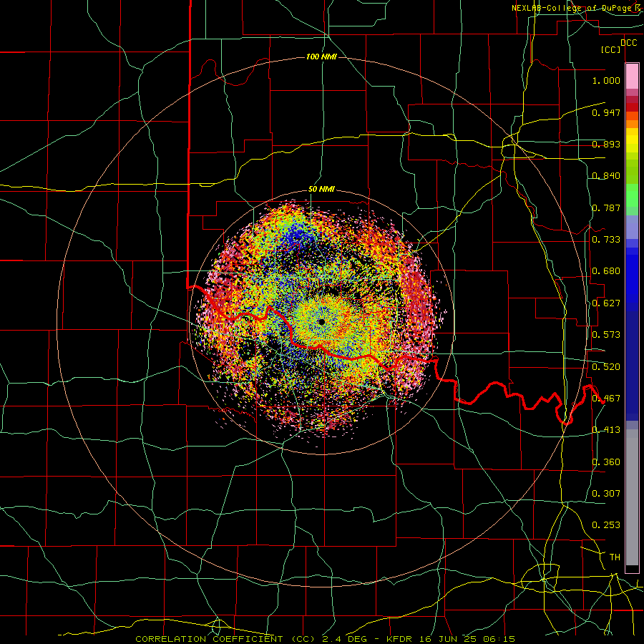Screen dimensions: 644x644
Task: Click the 0.573 legend value
Action: pos(606,335)
